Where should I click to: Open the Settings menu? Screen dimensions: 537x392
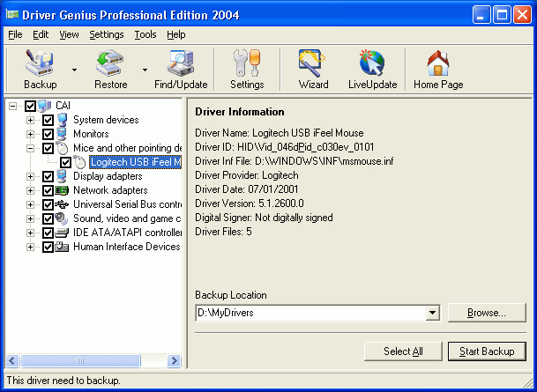107,34
